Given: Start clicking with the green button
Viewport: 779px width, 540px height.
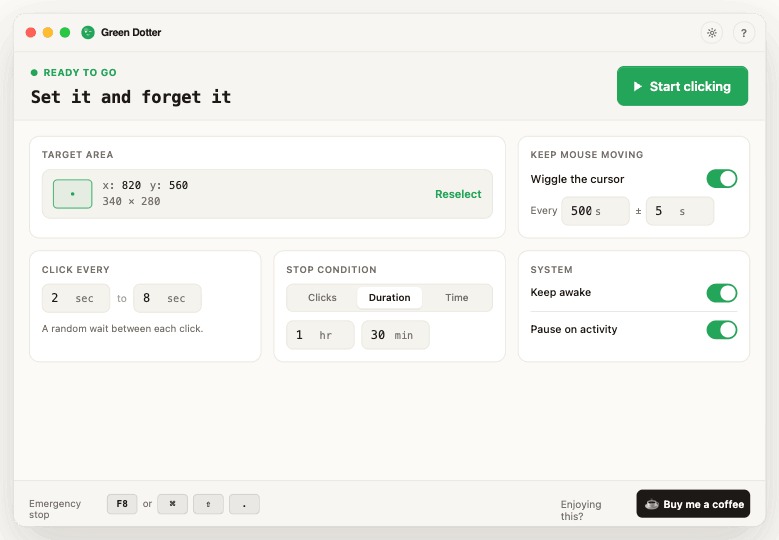Looking at the screenshot, I should [682, 86].
